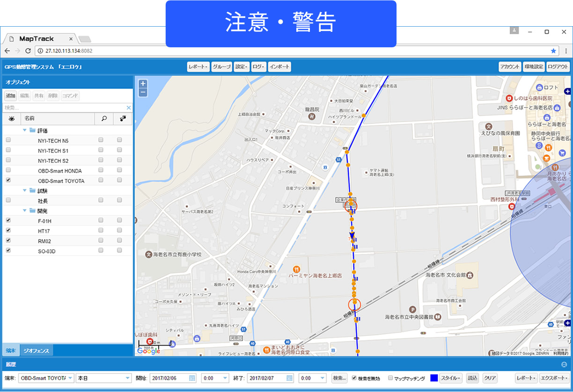Collapse the 試験 folder group
This screenshot has width=573, height=392.
(x=24, y=190)
